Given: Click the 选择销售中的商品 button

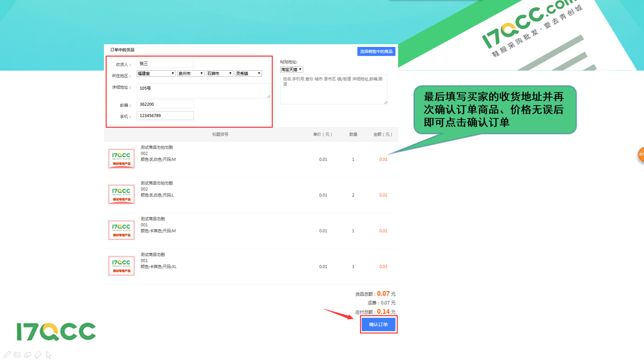Looking at the screenshot, I should coord(376,51).
